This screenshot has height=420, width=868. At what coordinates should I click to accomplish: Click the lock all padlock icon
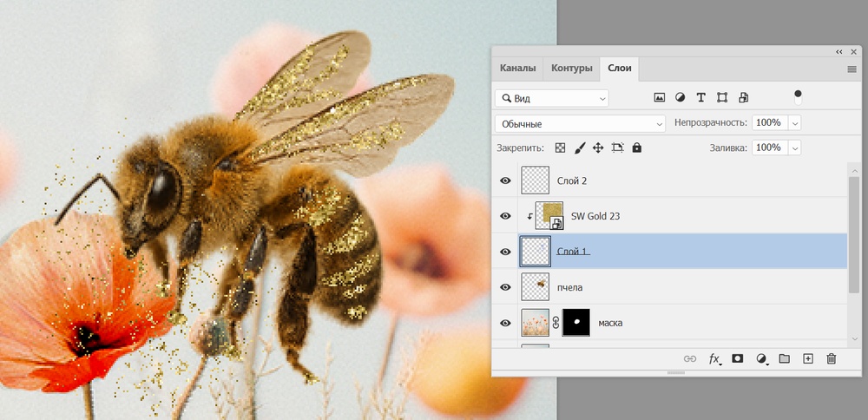(636, 148)
